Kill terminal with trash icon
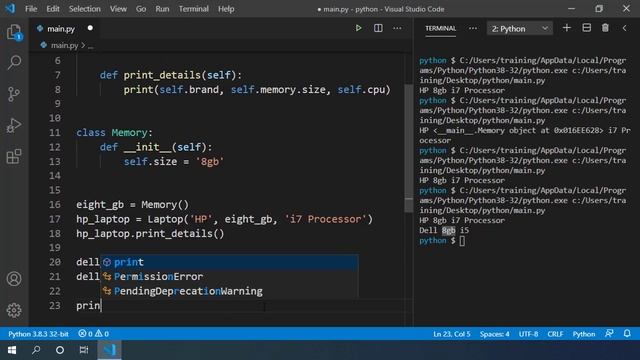The image size is (640, 360). [x=605, y=28]
